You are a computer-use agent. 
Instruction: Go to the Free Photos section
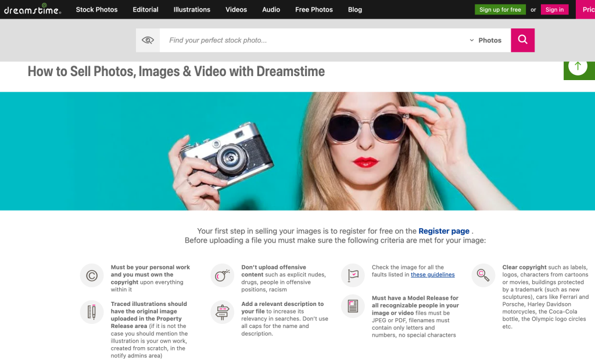tap(314, 9)
